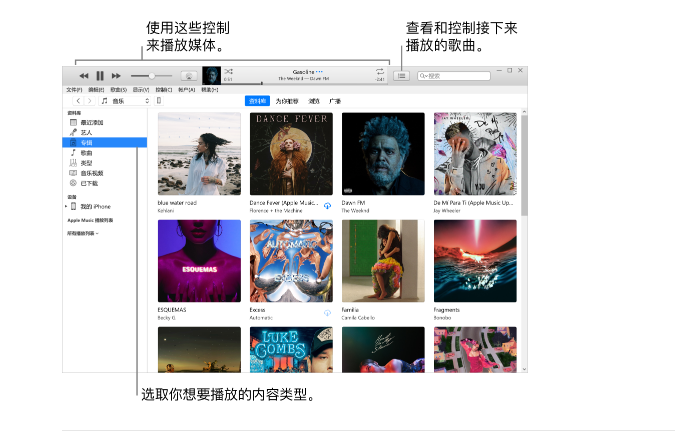Switch to the 广播 tab
Image resolution: width=675 pixels, height=434 pixels.
(x=335, y=101)
